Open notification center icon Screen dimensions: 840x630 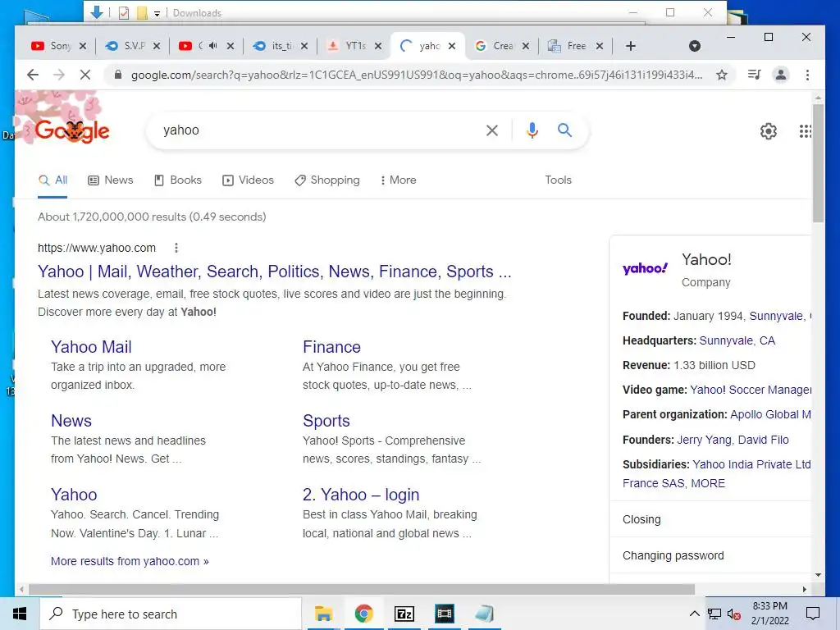pyautogui.click(x=813, y=614)
